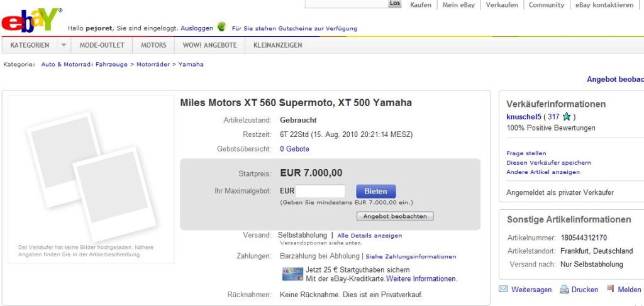644x306 pixels.
Task: Click the Frage stellen link
Action: click(x=526, y=153)
